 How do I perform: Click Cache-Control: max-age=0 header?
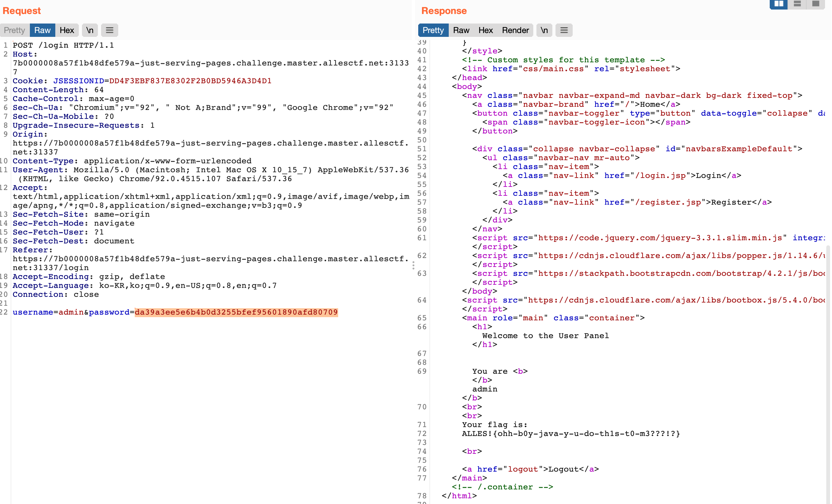[x=74, y=99]
